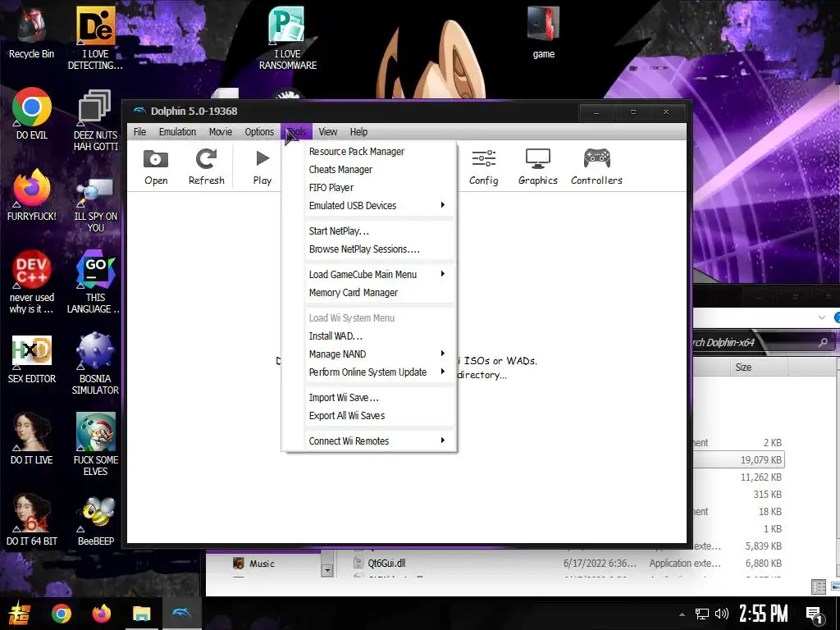Screen dimensions: 840x630
Task: Open Graphics settings from the toolbar
Action: (x=538, y=167)
